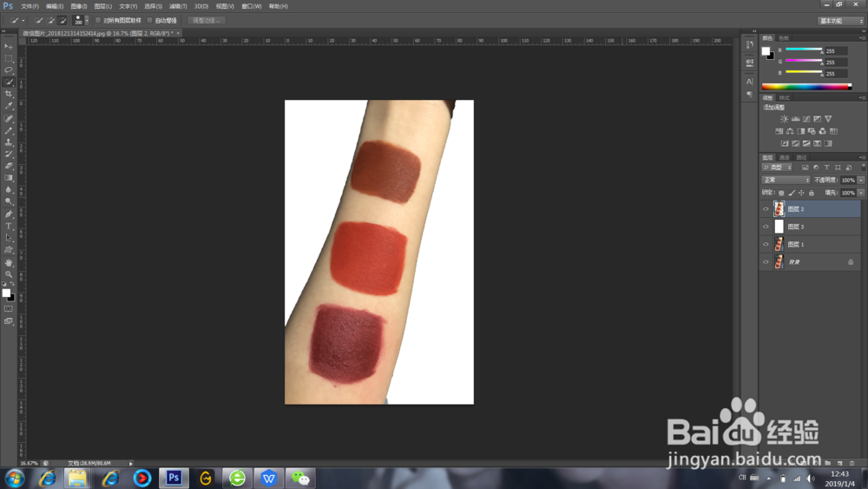Hide the 背景 layer

click(x=766, y=262)
